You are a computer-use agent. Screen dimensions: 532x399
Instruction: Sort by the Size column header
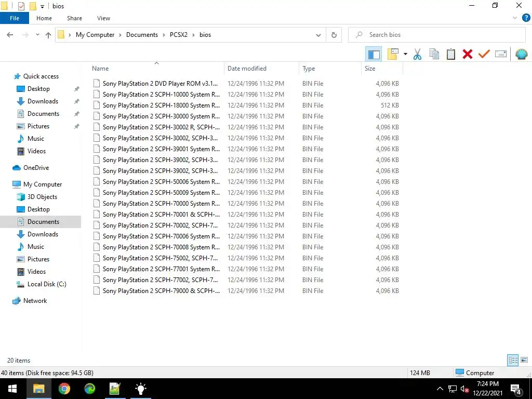click(370, 69)
